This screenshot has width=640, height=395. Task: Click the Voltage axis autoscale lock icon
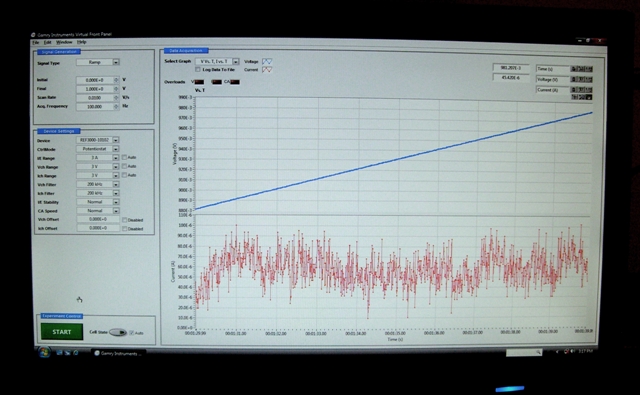click(573, 79)
